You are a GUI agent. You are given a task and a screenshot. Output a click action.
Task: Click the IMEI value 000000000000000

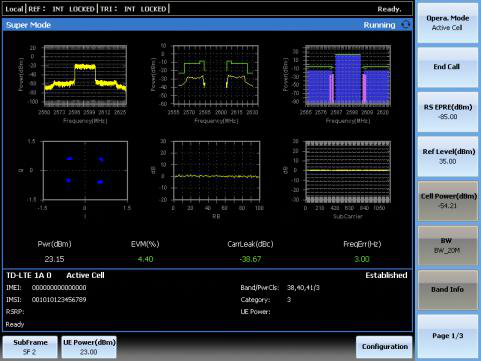[x=59, y=287]
